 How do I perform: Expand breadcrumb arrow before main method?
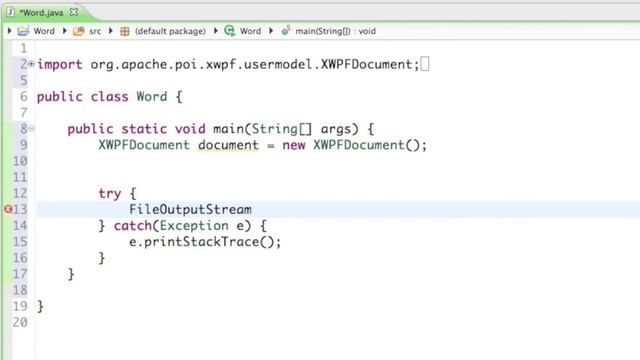click(x=271, y=31)
